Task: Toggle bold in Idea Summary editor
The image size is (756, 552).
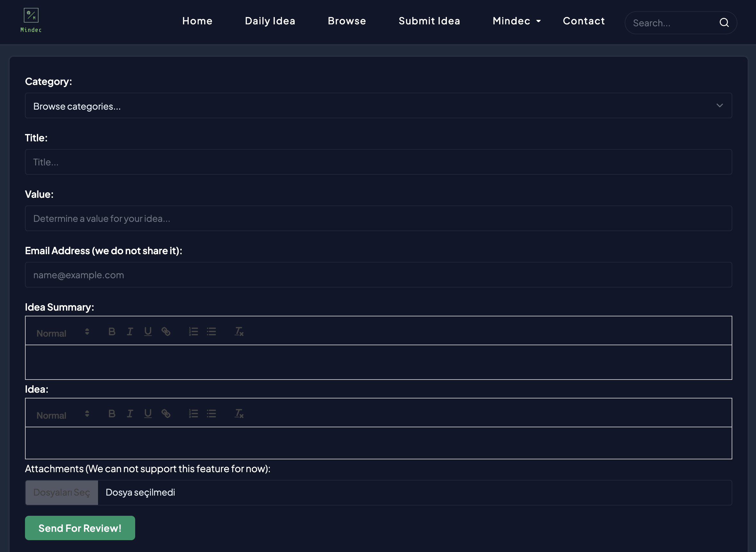Action: pyautogui.click(x=112, y=331)
